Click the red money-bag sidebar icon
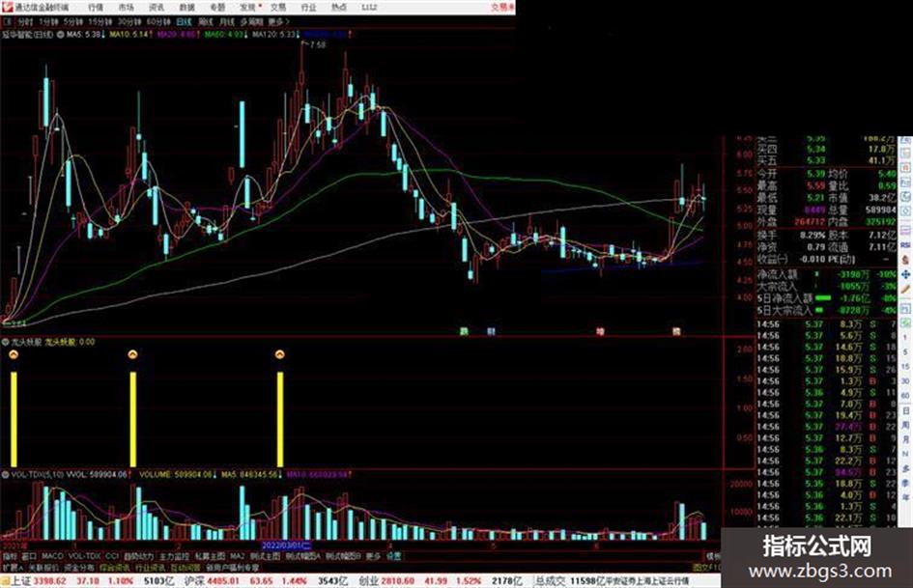Image resolution: width=913 pixels, height=588 pixels. pyautogui.click(x=905, y=260)
